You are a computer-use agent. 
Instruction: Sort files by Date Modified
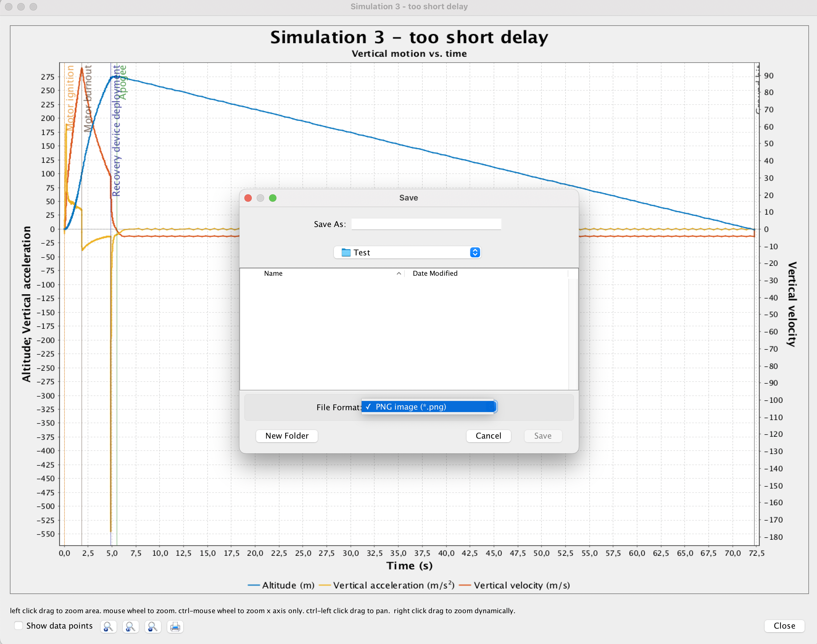[435, 273]
